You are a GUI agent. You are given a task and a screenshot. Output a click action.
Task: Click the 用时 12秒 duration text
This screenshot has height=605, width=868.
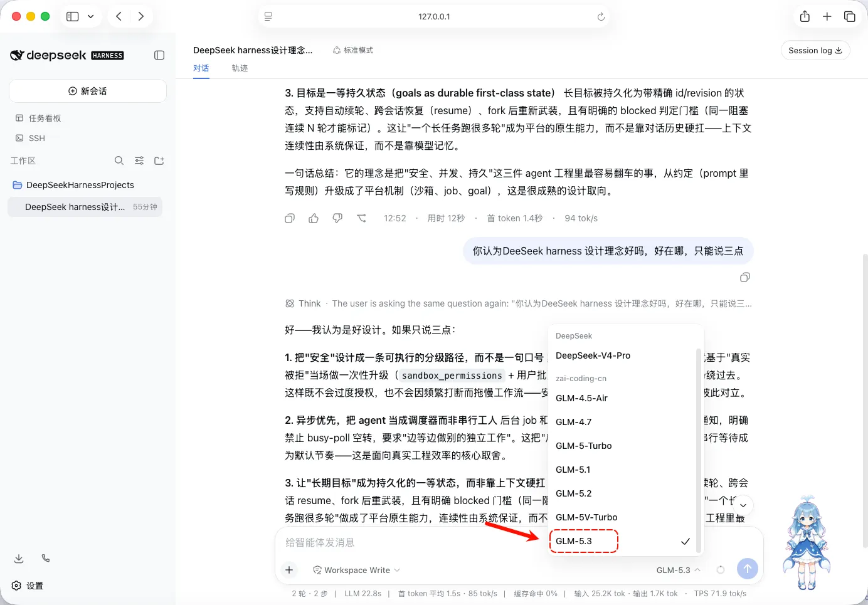click(x=447, y=218)
